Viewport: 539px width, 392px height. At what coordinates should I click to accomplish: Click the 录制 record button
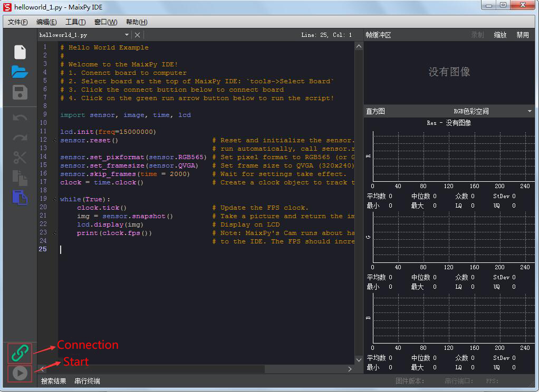(x=477, y=35)
